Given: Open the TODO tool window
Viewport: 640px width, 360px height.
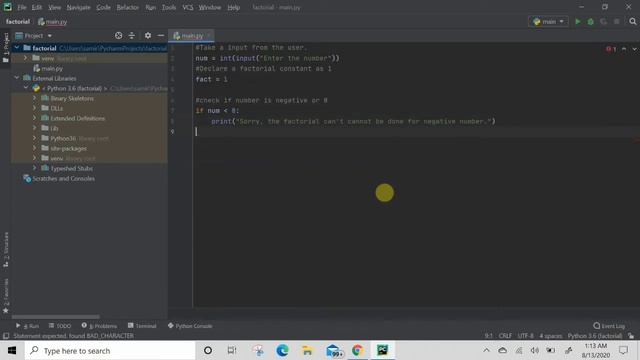Looking at the screenshot, I should tap(60, 326).
